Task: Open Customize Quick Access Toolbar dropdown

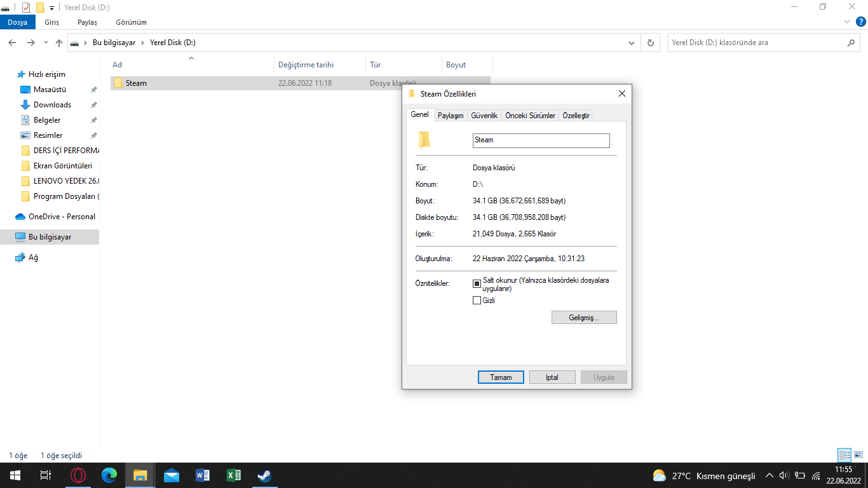Action: point(51,8)
